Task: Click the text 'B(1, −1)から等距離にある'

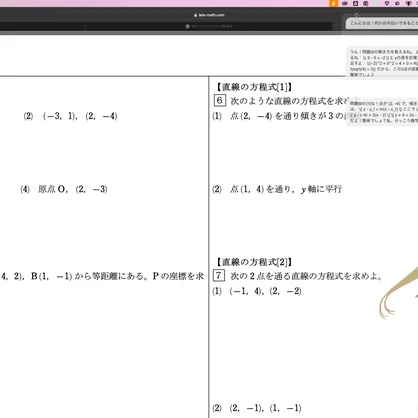Action: (90, 276)
